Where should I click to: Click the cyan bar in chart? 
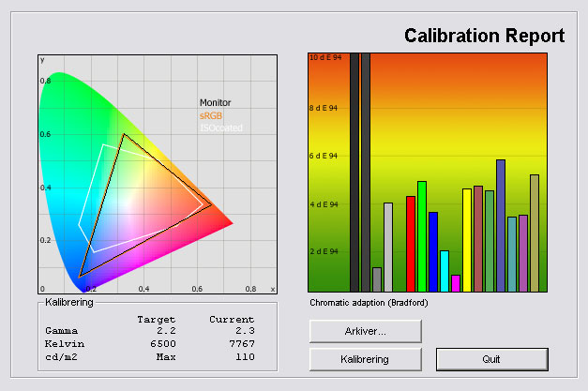pos(444,271)
